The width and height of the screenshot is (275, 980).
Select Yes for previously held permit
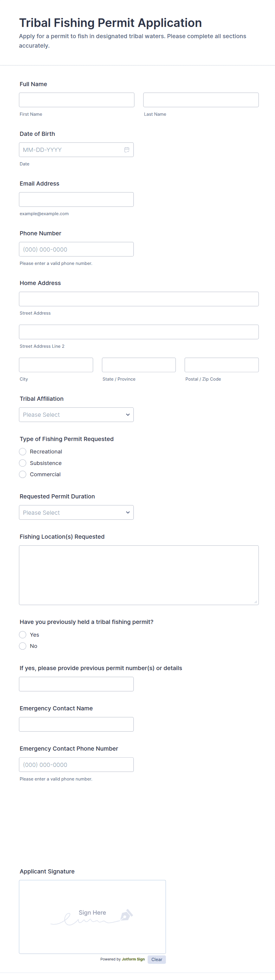(23, 635)
